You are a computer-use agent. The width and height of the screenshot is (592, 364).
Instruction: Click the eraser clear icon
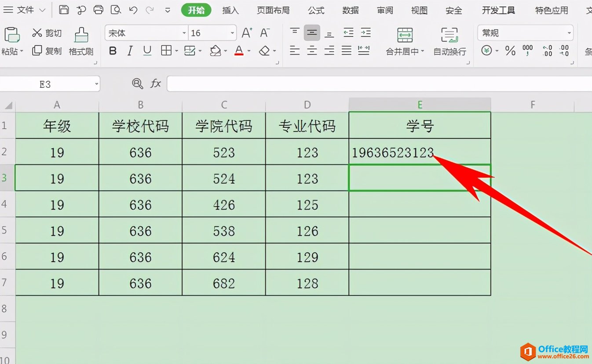tap(264, 51)
